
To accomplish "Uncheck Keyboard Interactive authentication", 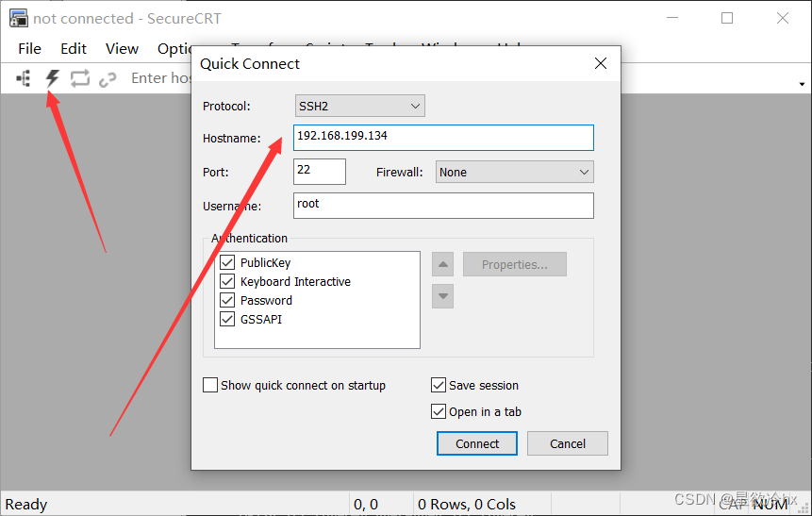I will [227, 281].
